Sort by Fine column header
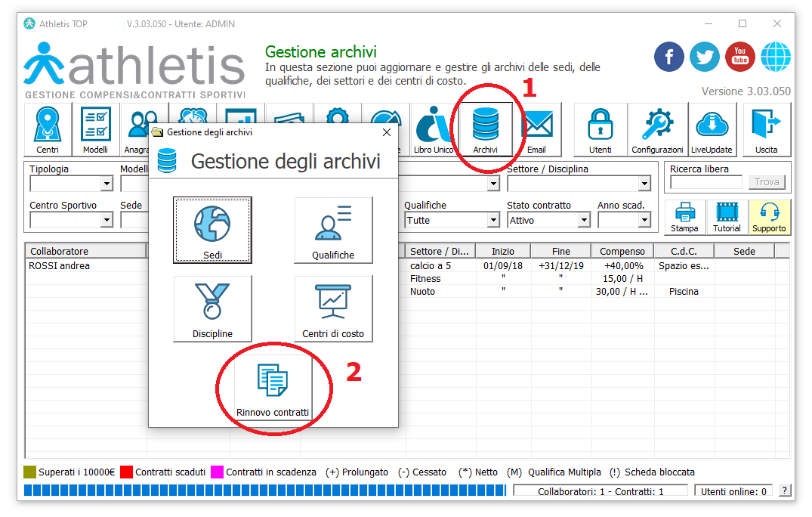Image resolution: width=812 pixels, height=517 pixels. click(560, 251)
